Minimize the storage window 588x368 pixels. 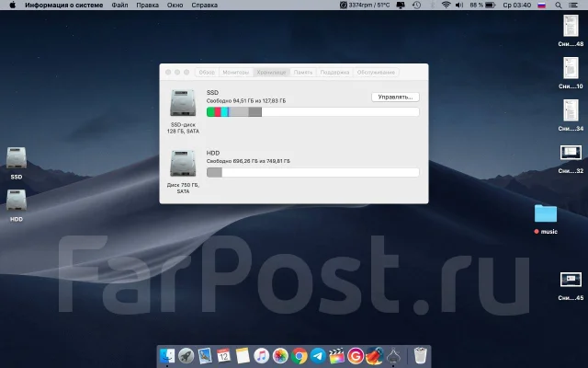tap(177, 72)
